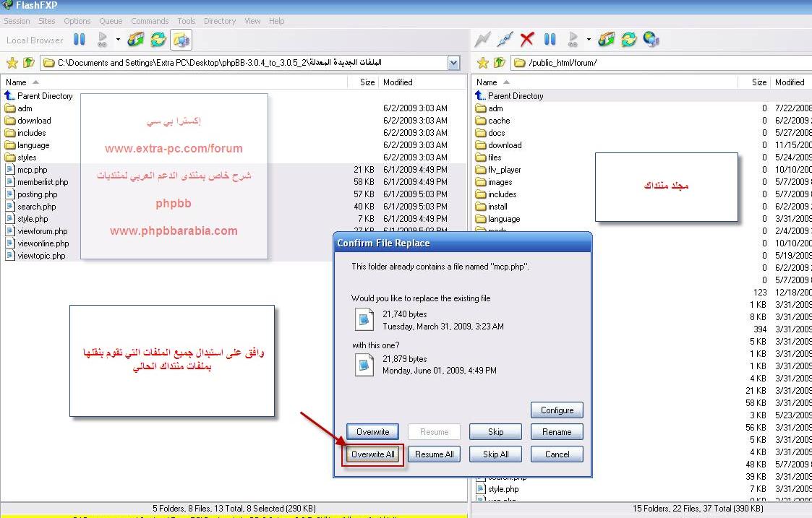
Task: Open the Tools menu
Action: pos(187,21)
